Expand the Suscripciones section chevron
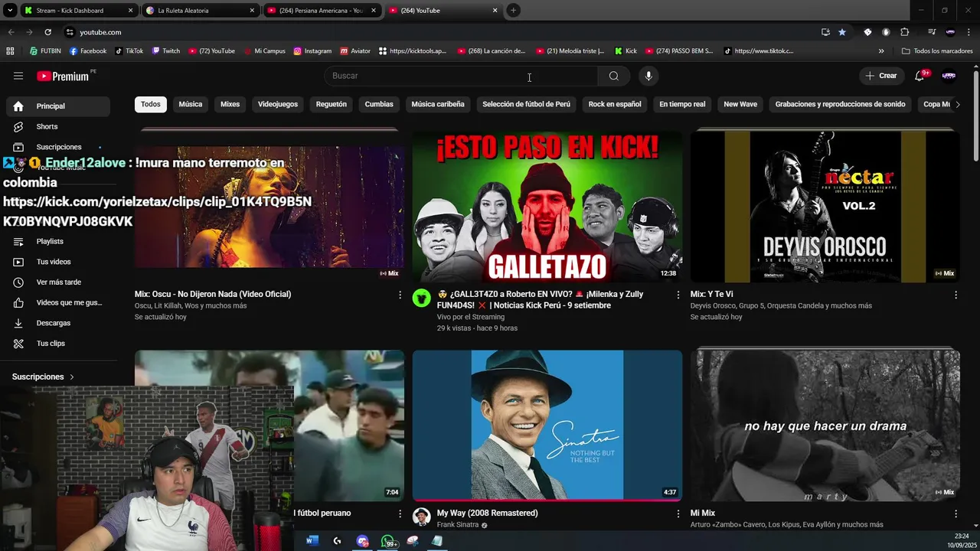 (x=72, y=377)
